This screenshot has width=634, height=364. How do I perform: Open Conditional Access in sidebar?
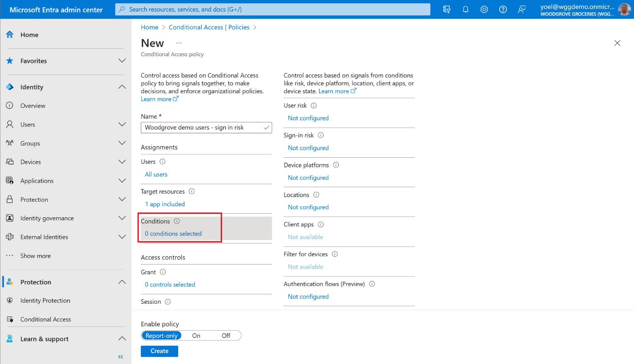(x=46, y=319)
